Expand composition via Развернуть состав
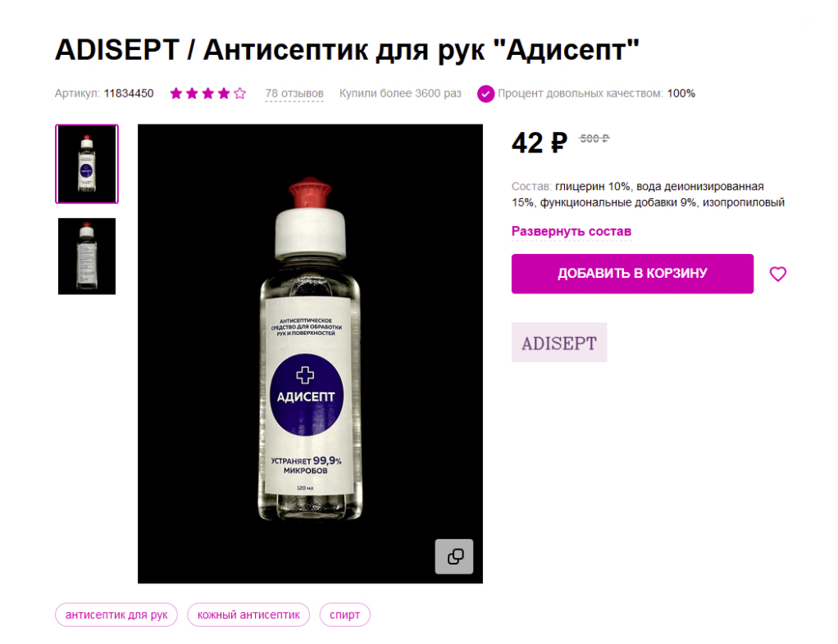The width and height of the screenshot is (838, 644). tap(572, 232)
